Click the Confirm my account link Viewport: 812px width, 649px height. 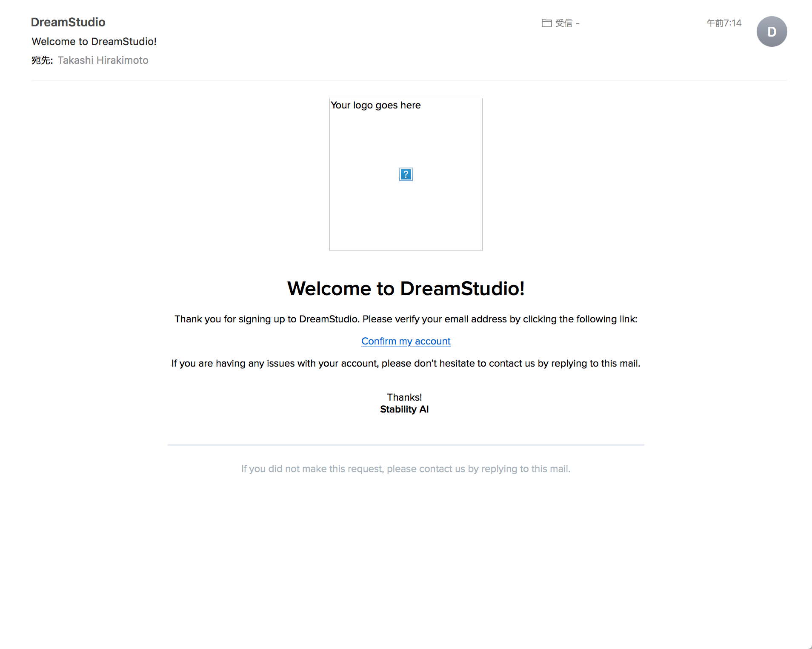406,341
